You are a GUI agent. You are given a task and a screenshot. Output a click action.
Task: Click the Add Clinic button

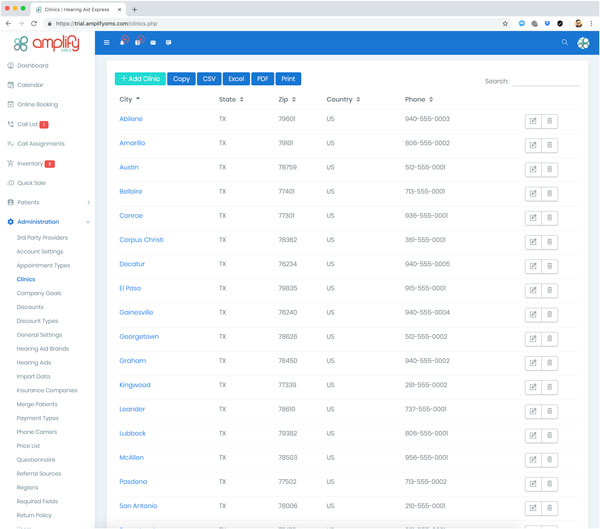click(x=140, y=78)
